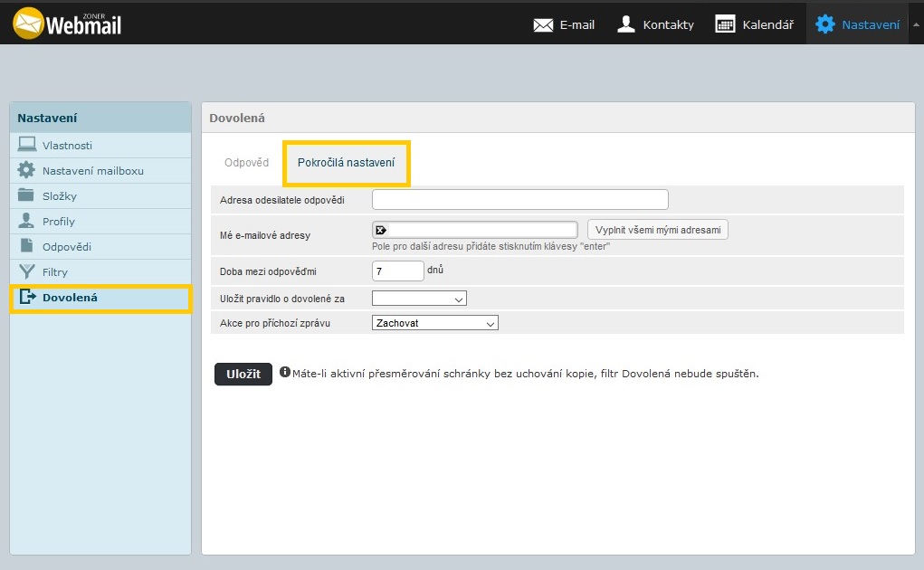Focus the Adresa odesílatele odpovědi field
Viewport: 924px width, 570px height.
pos(519,199)
